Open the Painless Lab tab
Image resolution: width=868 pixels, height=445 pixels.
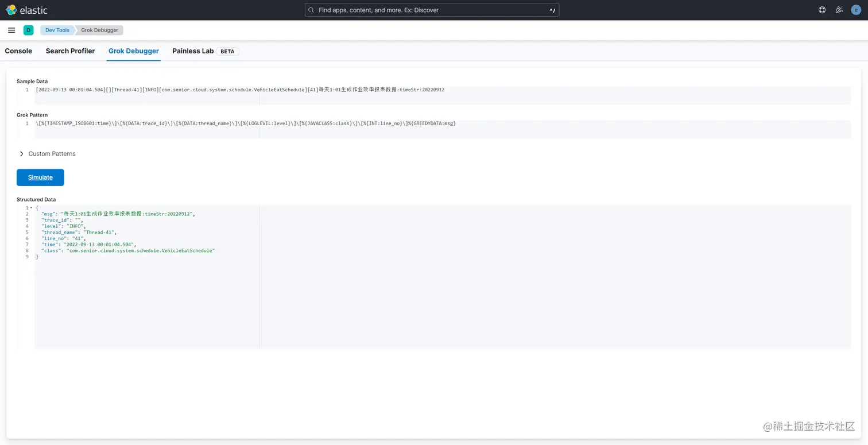[193, 51]
